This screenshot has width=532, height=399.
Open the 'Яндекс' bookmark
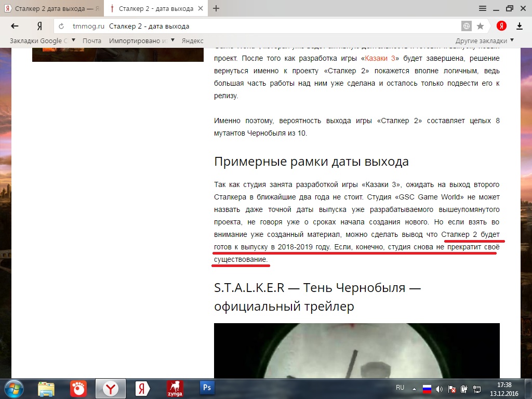[192, 41]
